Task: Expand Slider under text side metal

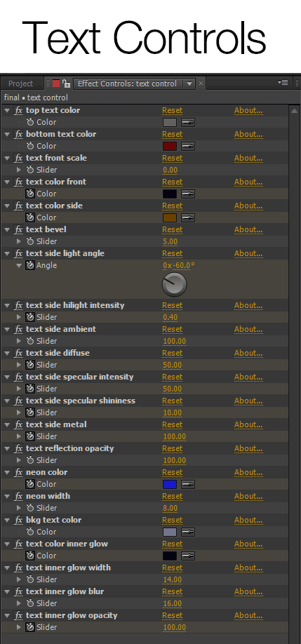Action: (x=18, y=436)
